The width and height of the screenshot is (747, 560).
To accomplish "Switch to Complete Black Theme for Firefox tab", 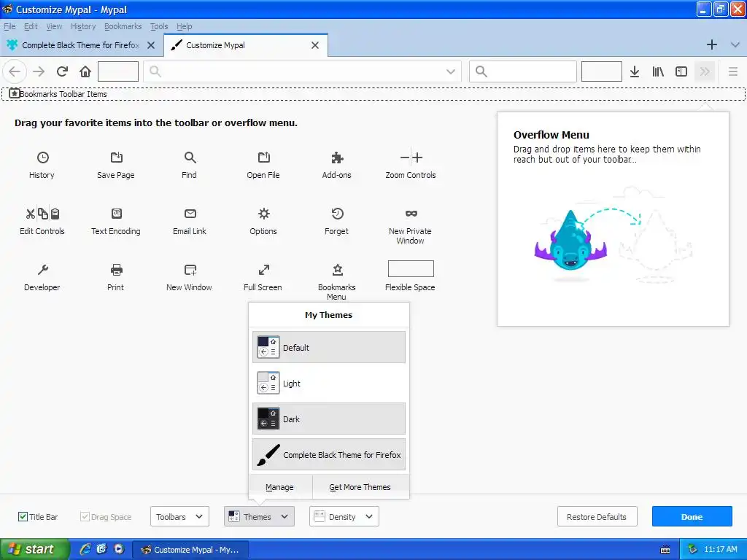I will pos(81,45).
